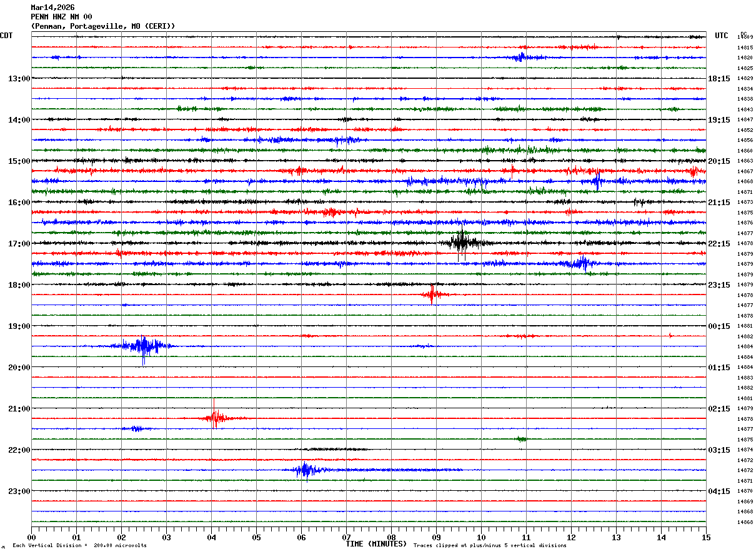
Task: Click the TIME (MINUTES) axis title
Action: click(x=377, y=544)
